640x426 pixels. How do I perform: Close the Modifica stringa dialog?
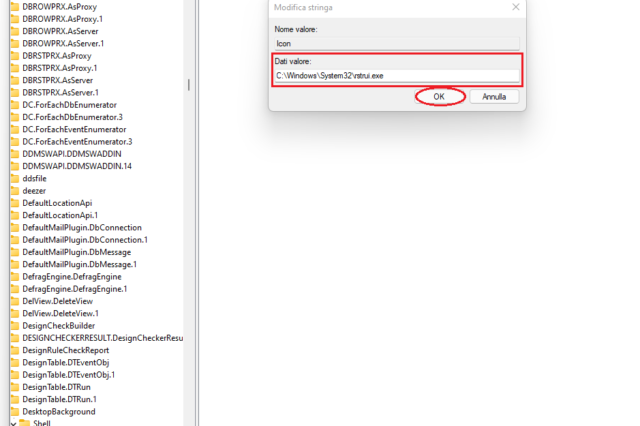pos(516,7)
